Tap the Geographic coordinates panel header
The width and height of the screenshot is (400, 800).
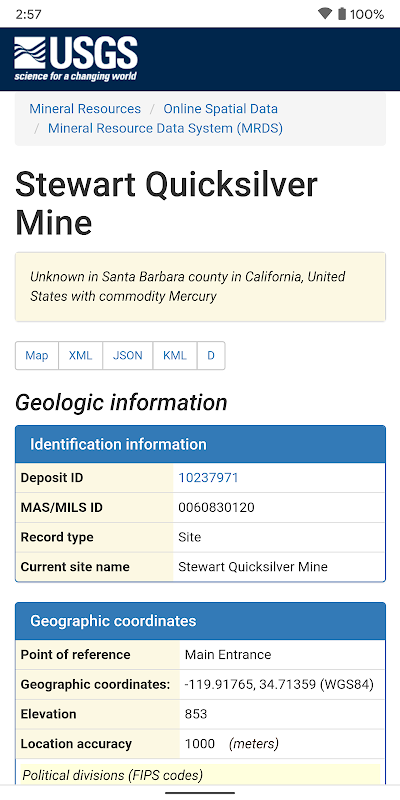point(201,621)
